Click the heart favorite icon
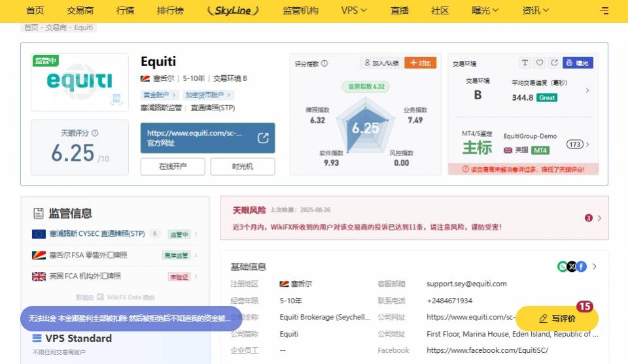Image resolution: width=628 pixels, height=364 pixels. point(540,62)
